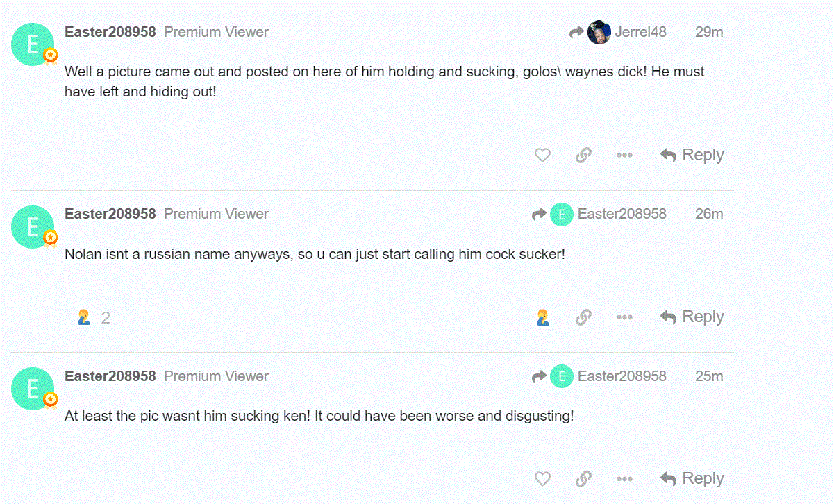Click Jerrel48's avatar picture
The width and height of the screenshot is (834, 504).
coord(599,32)
